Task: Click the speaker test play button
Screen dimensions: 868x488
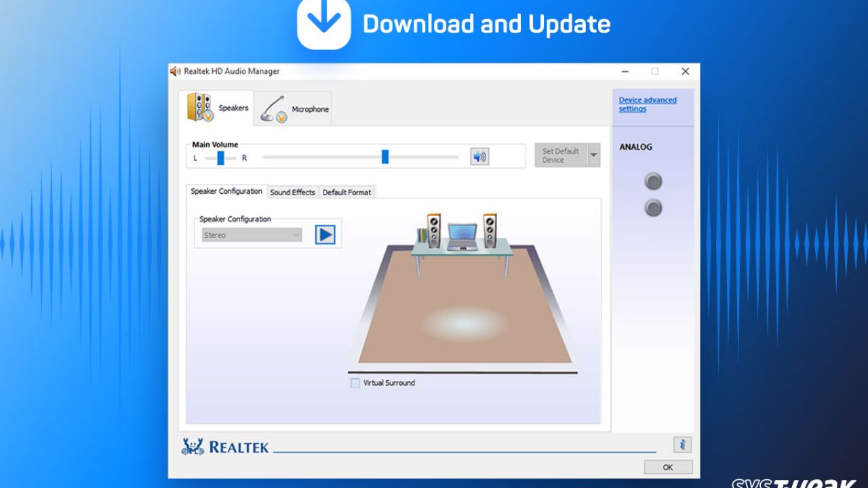Action: point(325,235)
